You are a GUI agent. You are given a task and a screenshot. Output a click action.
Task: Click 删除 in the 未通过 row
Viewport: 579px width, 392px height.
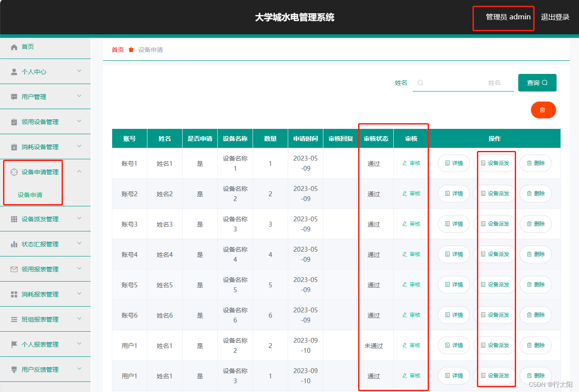tap(535, 345)
